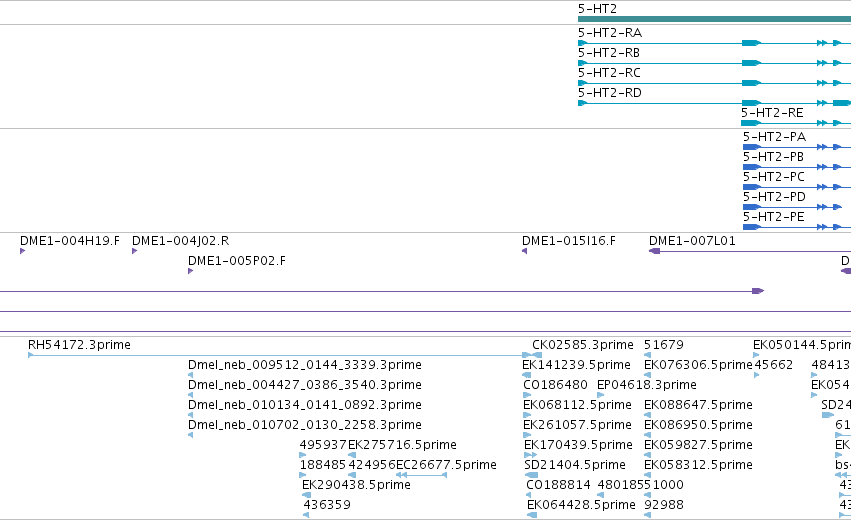Screen dimensions: 851x520
Task: Select the EK059827.5prime label
Action: [x=698, y=445]
